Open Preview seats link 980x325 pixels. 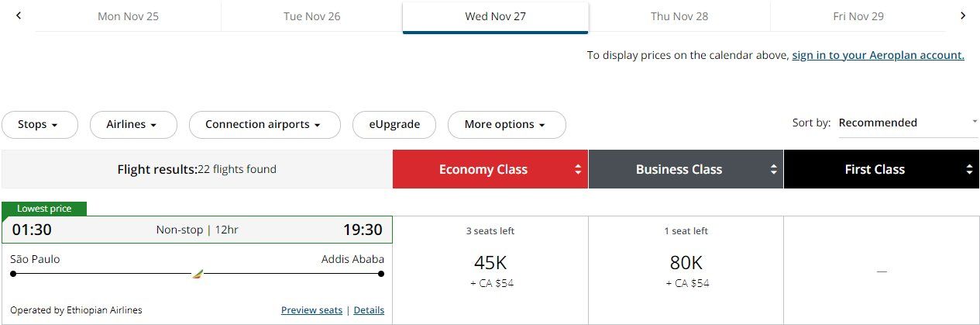click(x=311, y=310)
